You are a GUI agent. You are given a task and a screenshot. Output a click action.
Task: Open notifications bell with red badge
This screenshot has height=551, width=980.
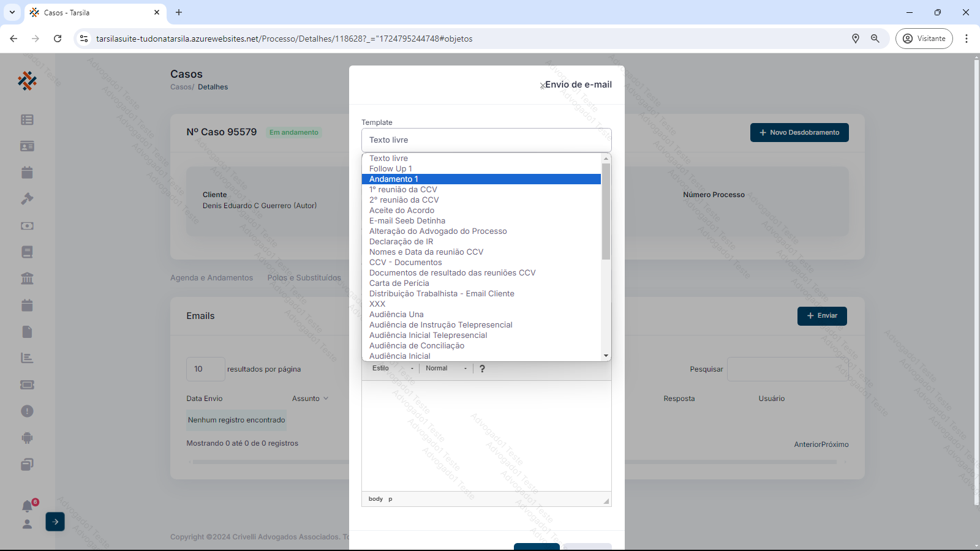tap(28, 506)
